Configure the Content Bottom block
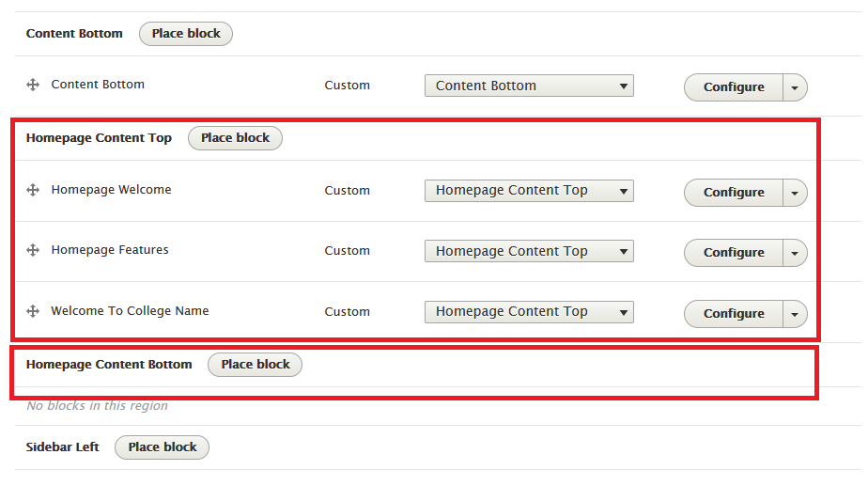Image resolution: width=868 pixels, height=486 pixels. coord(734,86)
